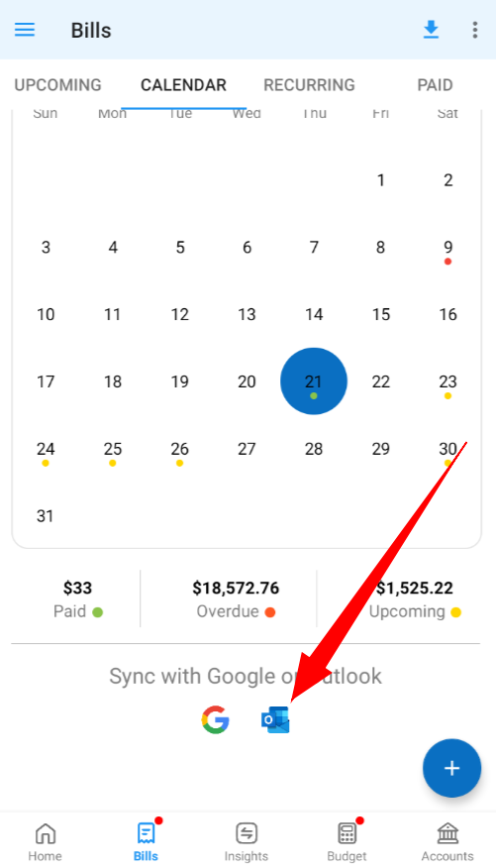The width and height of the screenshot is (496, 868).
Task: Switch to the Paid tab
Action: pos(436,84)
